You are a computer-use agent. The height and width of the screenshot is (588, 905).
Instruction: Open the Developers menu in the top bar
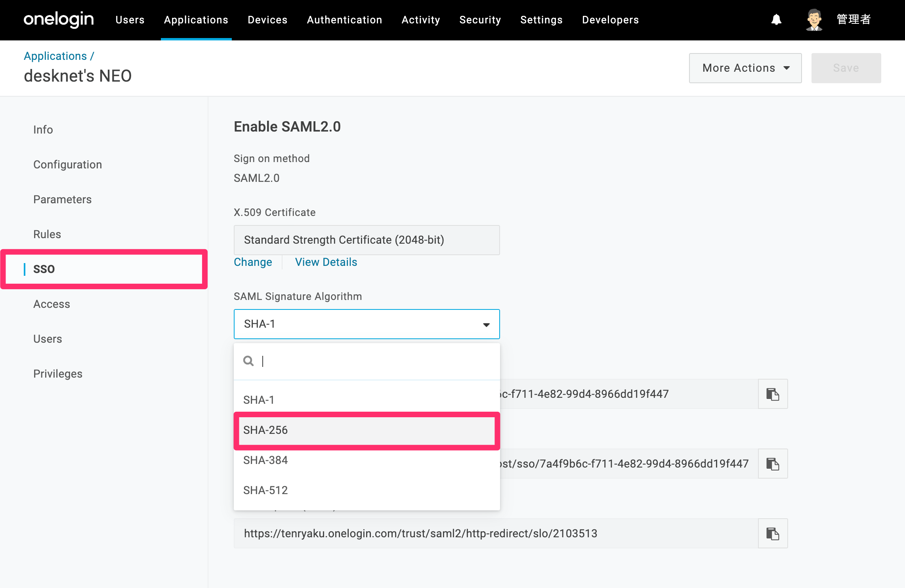click(610, 20)
